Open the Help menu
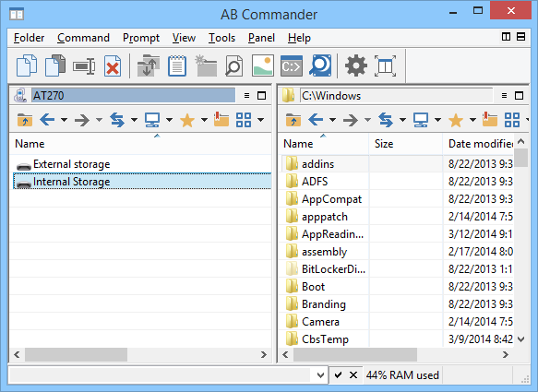 tap(299, 38)
